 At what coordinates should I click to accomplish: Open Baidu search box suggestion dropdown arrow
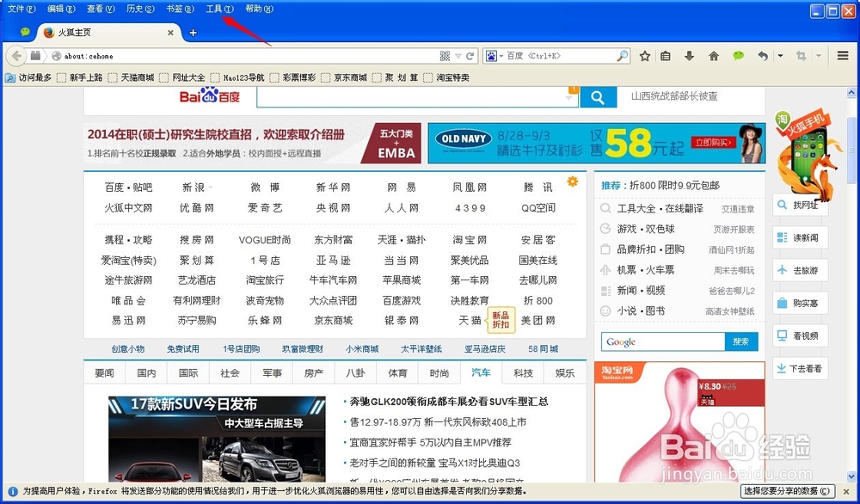568,98
